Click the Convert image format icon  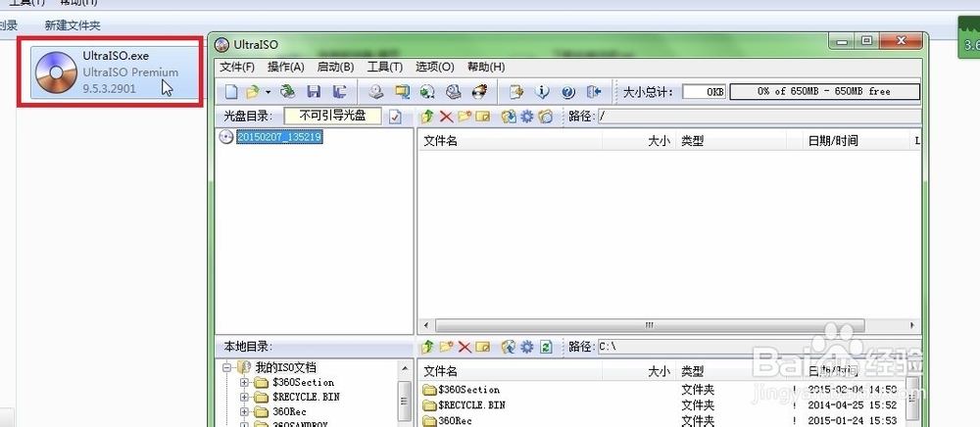402,92
